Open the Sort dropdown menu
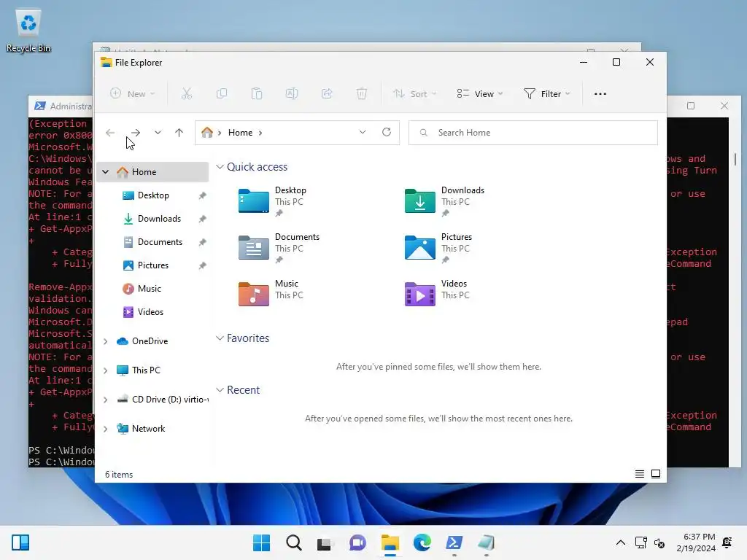The image size is (747, 560). pos(414,94)
